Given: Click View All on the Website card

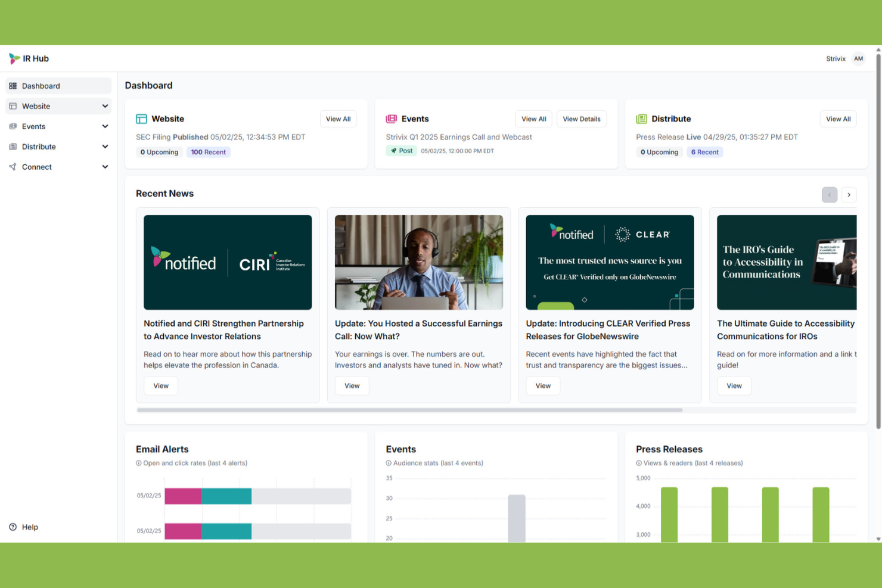Looking at the screenshot, I should click(x=338, y=119).
